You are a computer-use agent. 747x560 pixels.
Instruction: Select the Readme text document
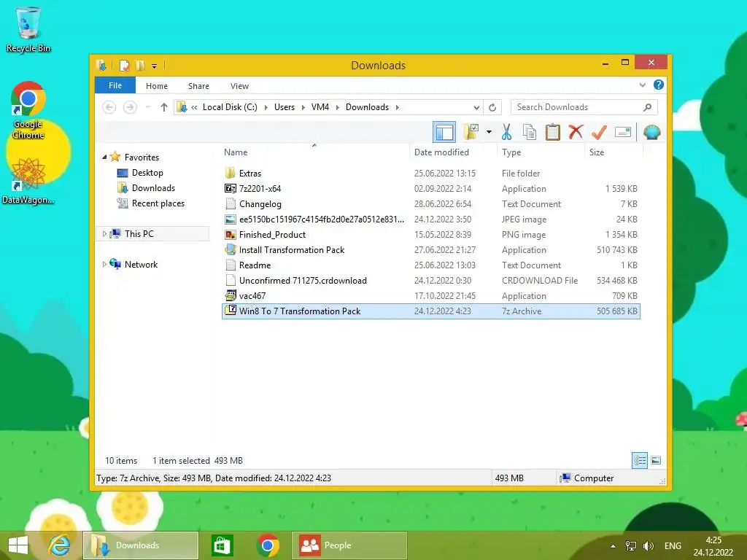coord(430,265)
